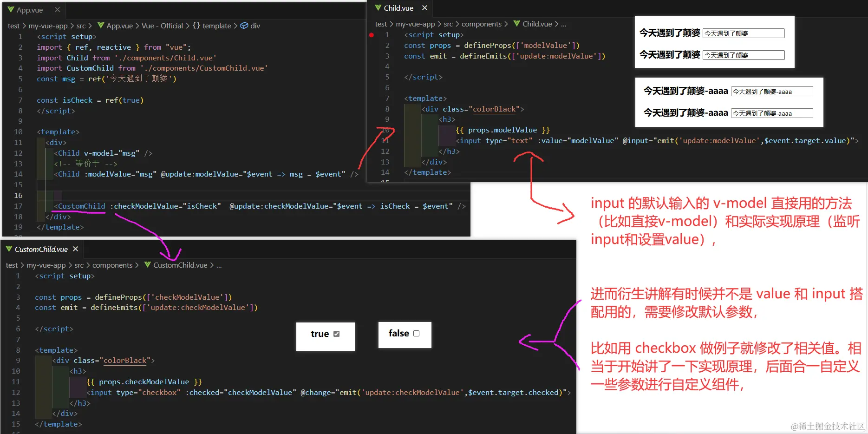Click the '<Child :modelValue="msg"' line in App.vue
The width and height of the screenshot is (868, 434).
pos(206,174)
